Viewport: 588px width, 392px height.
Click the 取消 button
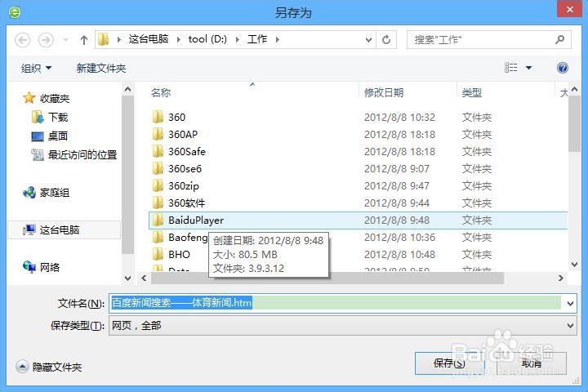532,363
